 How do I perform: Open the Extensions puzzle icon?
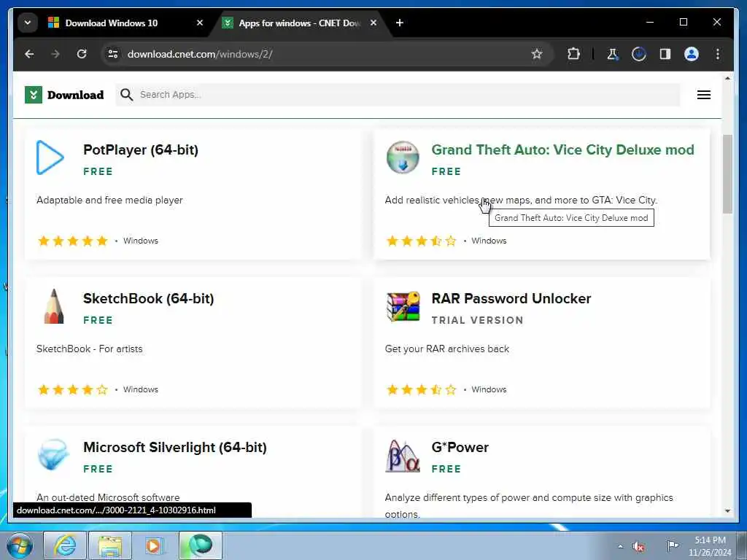[x=573, y=54]
